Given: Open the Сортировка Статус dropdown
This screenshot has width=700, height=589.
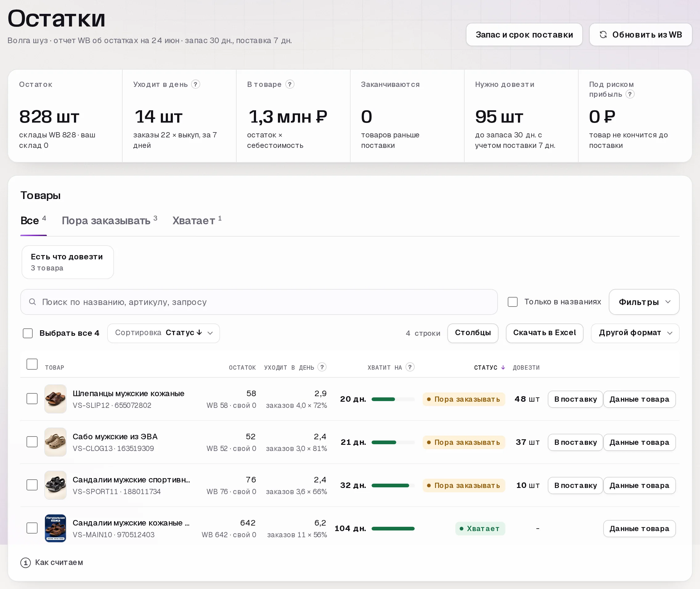Looking at the screenshot, I should click(163, 333).
